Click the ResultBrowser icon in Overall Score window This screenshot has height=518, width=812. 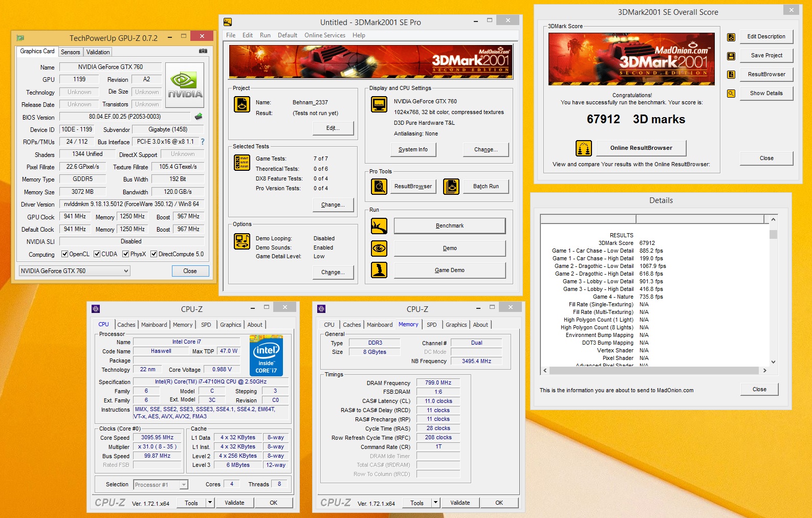point(731,75)
